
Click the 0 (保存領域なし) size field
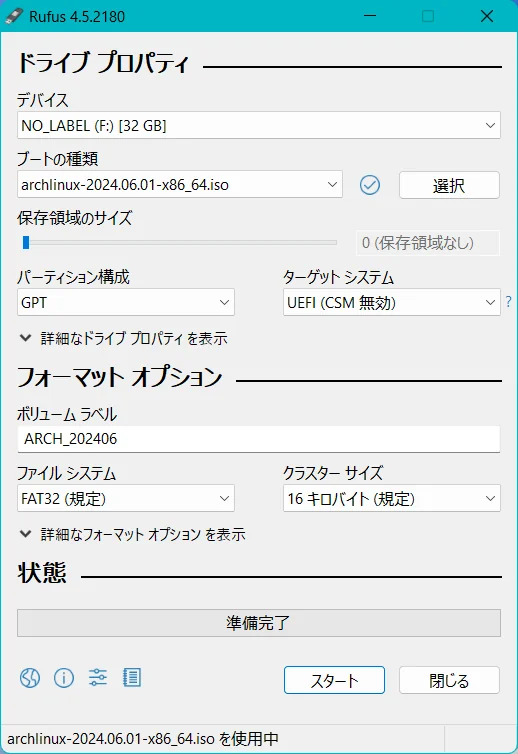point(428,243)
